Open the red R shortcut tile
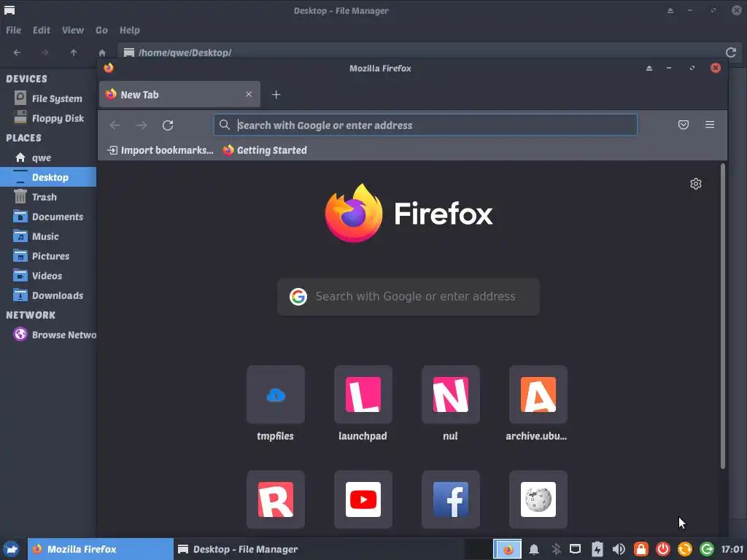 point(275,499)
